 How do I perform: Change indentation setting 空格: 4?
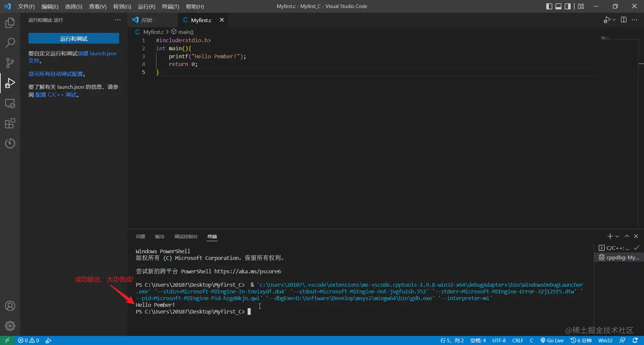pos(478,340)
